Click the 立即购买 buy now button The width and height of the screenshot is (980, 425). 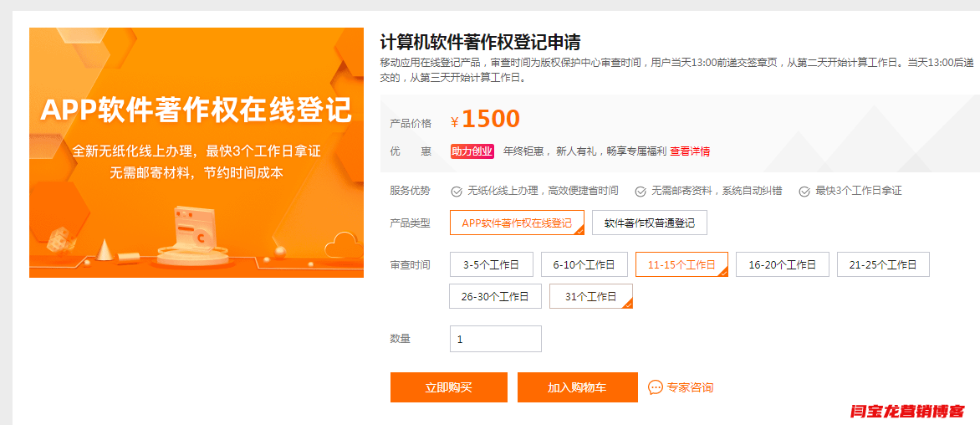click(x=449, y=387)
